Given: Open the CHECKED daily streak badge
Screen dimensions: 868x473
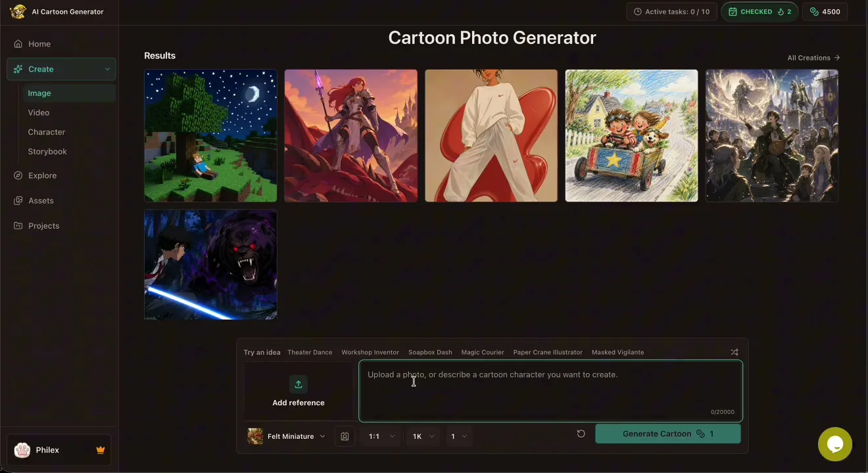Looking at the screenshot, I should tap(760, 12).
